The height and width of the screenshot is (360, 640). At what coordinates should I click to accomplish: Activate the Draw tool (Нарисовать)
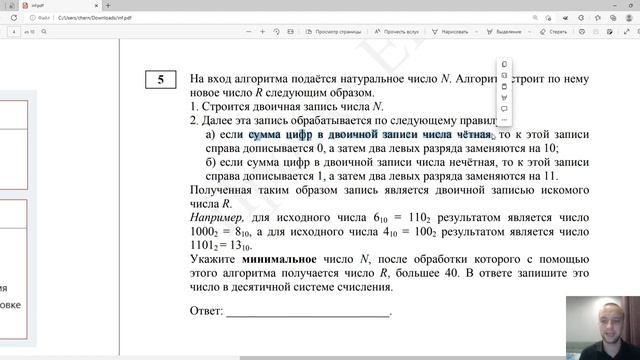pos(450,31)
